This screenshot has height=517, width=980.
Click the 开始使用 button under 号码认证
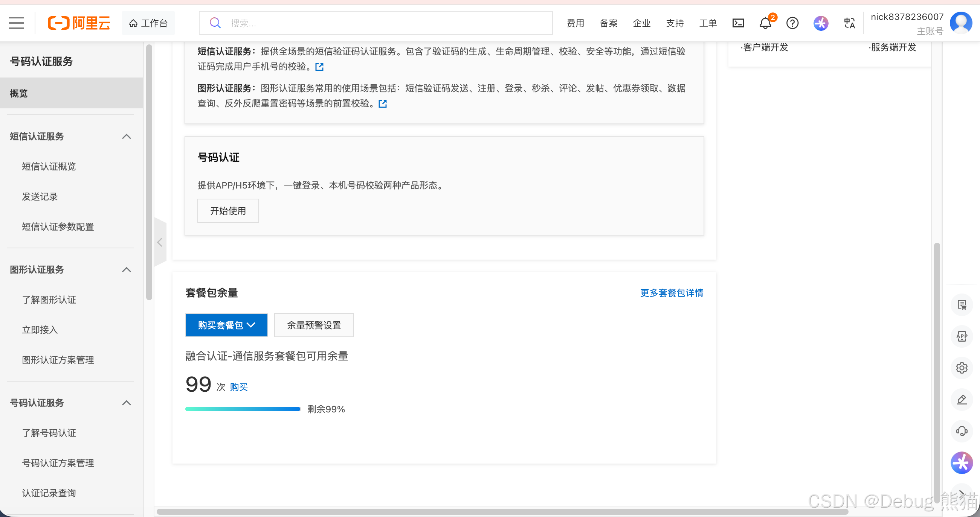tap(227, 211)
